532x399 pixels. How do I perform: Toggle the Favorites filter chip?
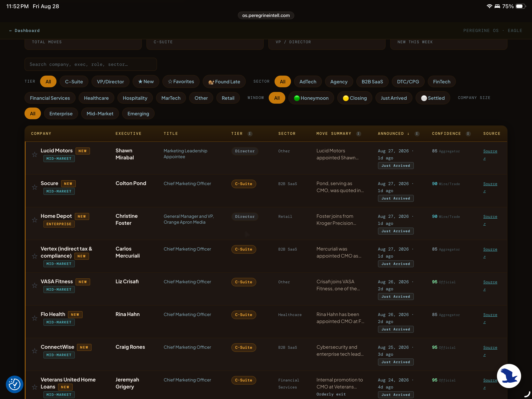click(181, 82)
